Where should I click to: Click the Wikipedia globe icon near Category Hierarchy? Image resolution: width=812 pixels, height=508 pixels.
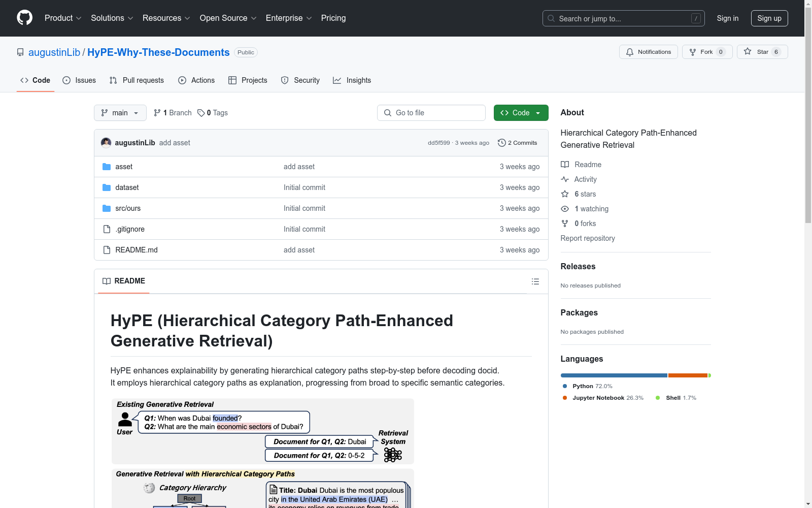pos(149,488)
